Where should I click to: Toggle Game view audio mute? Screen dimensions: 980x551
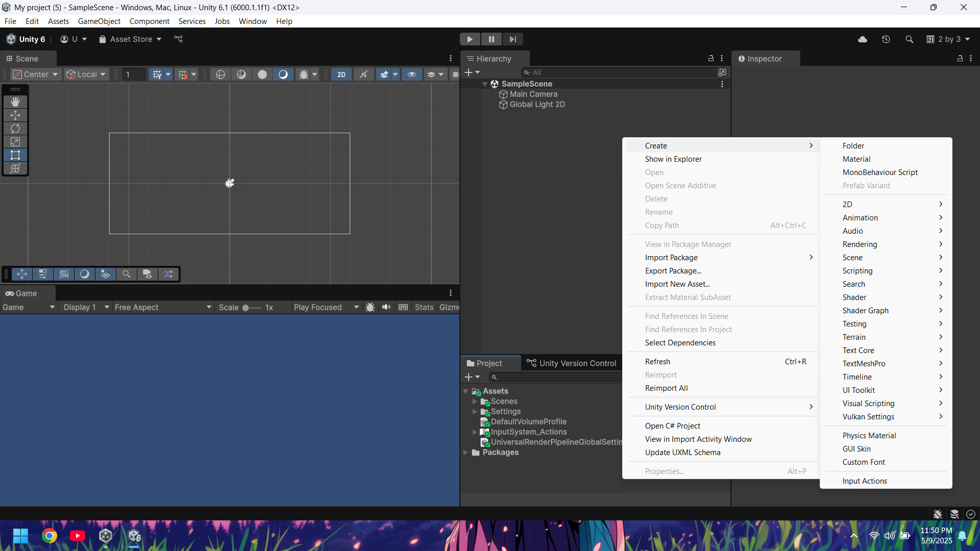tap(386, 307)
